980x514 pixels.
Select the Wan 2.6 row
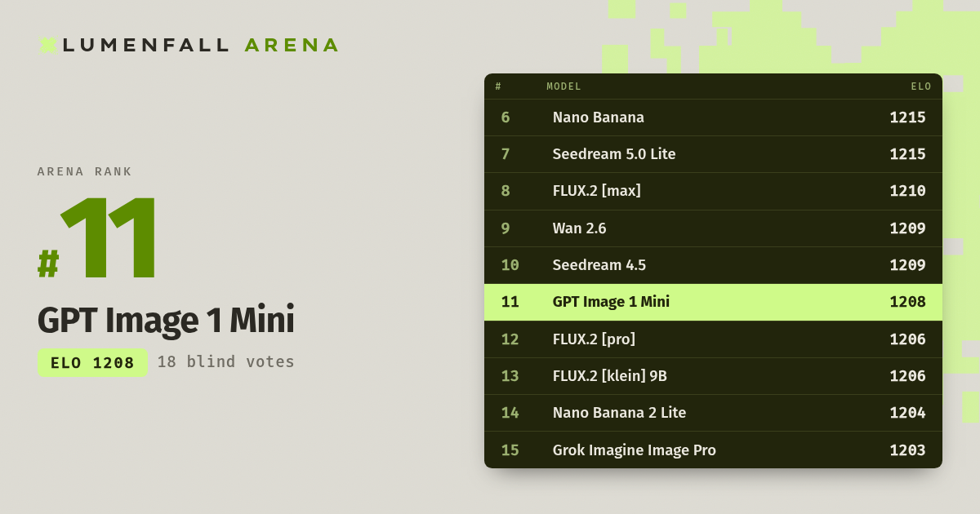coord(713,228)
